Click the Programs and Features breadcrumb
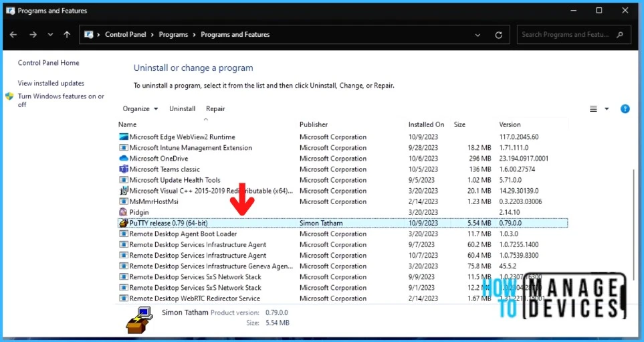The image size is (644, 342). coord(235,35)
